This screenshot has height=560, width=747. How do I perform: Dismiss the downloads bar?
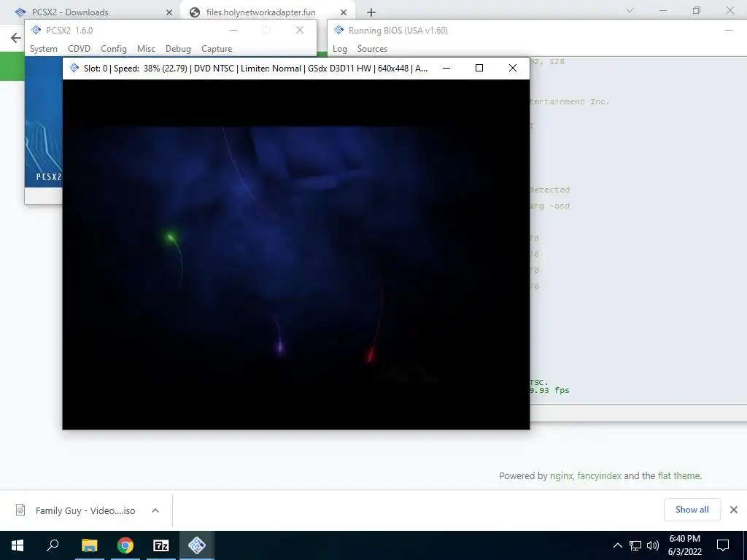pos(734,510)
